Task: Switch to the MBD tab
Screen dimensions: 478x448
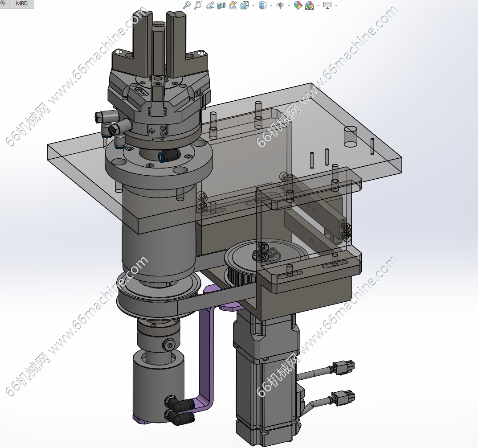Action: (x=21, y=4)
